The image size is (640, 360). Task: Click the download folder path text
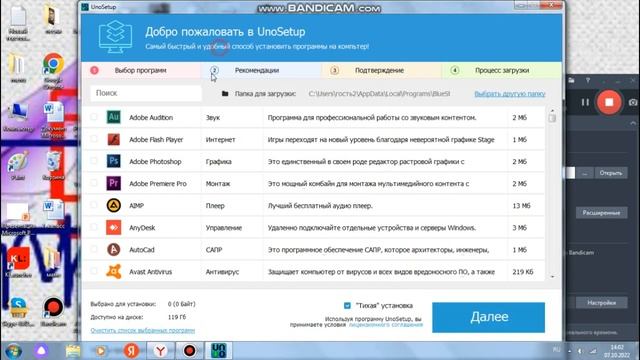(379, 94)
